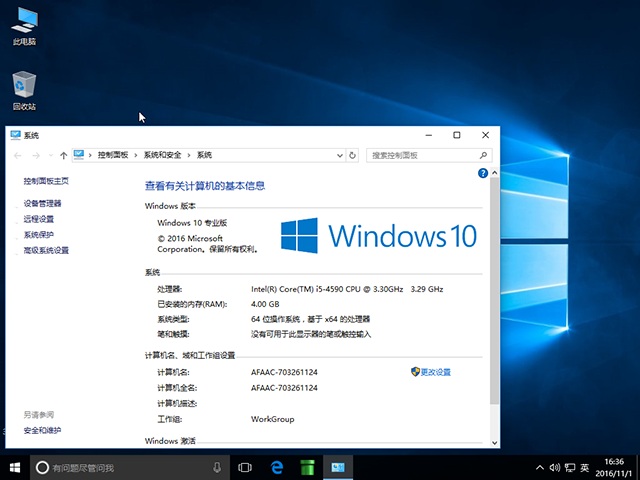Click the refresh button beside address bar
Viewport: 640px width, 480px height.
352,155
